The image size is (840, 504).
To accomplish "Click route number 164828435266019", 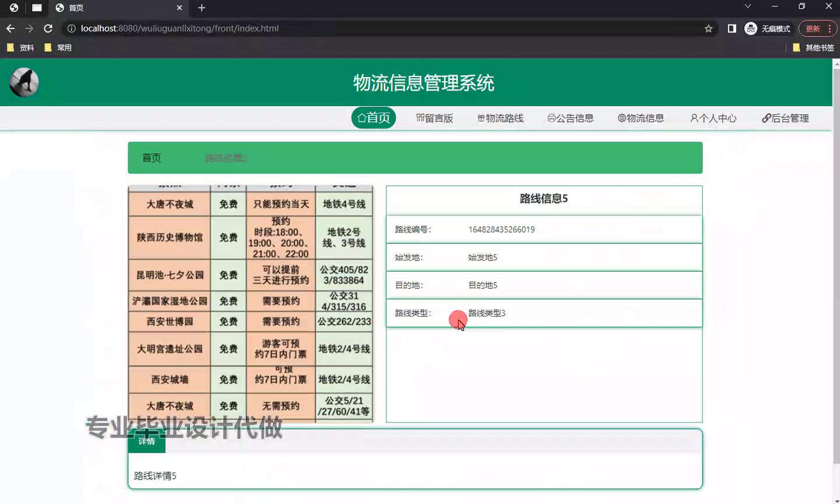I will tap(502, 230).
